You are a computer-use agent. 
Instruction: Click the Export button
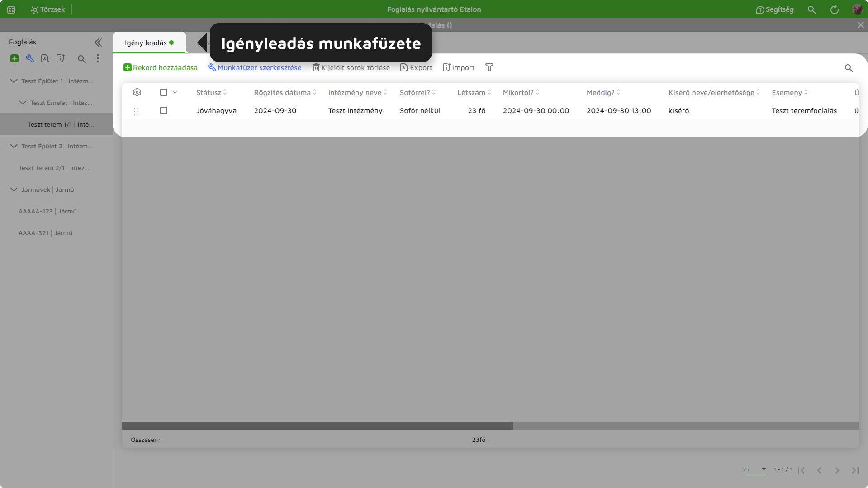[416, 68]
